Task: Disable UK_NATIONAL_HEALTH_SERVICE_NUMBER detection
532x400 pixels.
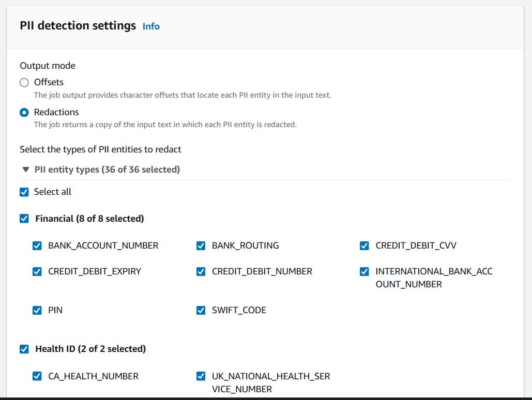Action: [x=201, y=376]
